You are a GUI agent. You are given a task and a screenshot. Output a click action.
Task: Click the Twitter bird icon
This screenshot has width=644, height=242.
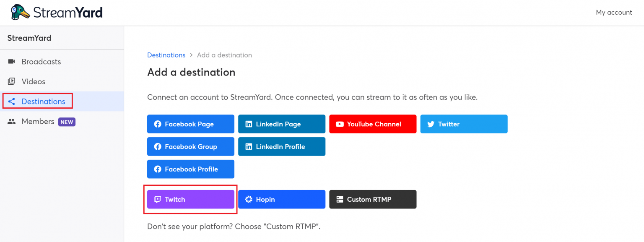point(431,124)
